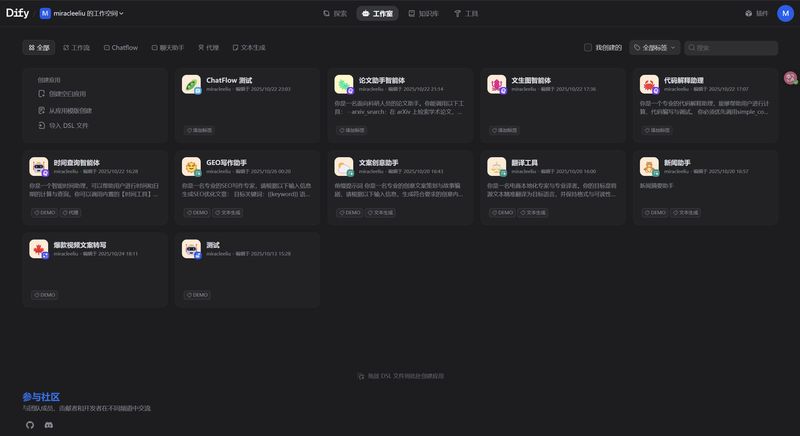800x436 pixels.
Task: Open the 文案创意助手 card title
Action: [379, 163]
